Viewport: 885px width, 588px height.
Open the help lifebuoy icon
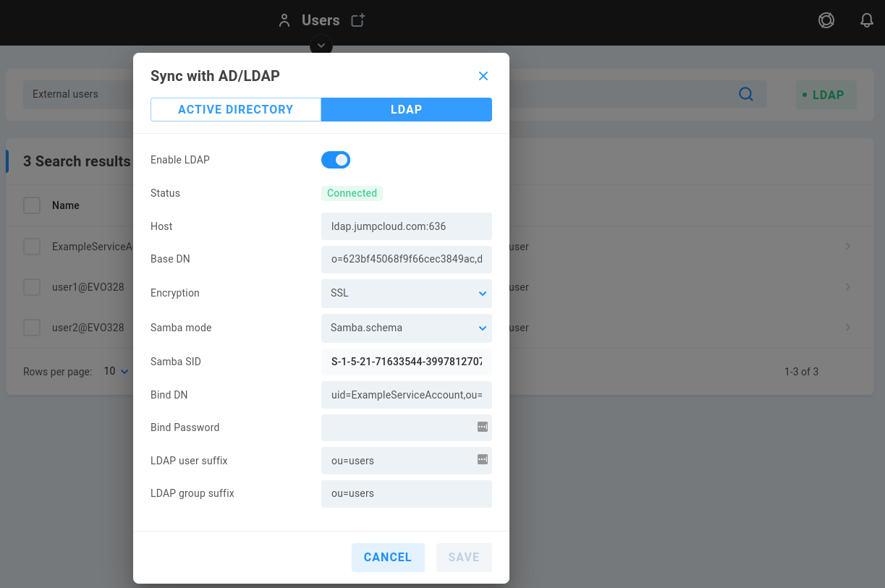[826, 20]
